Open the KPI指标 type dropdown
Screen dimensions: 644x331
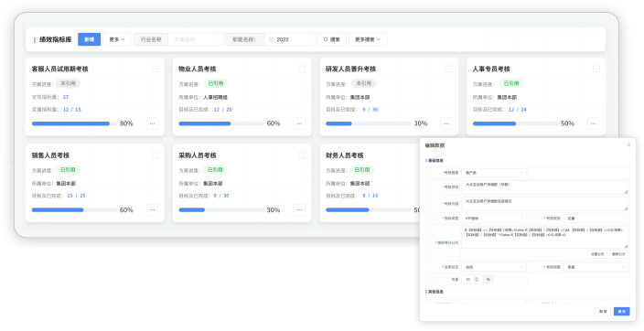click(x=494, y=219)
